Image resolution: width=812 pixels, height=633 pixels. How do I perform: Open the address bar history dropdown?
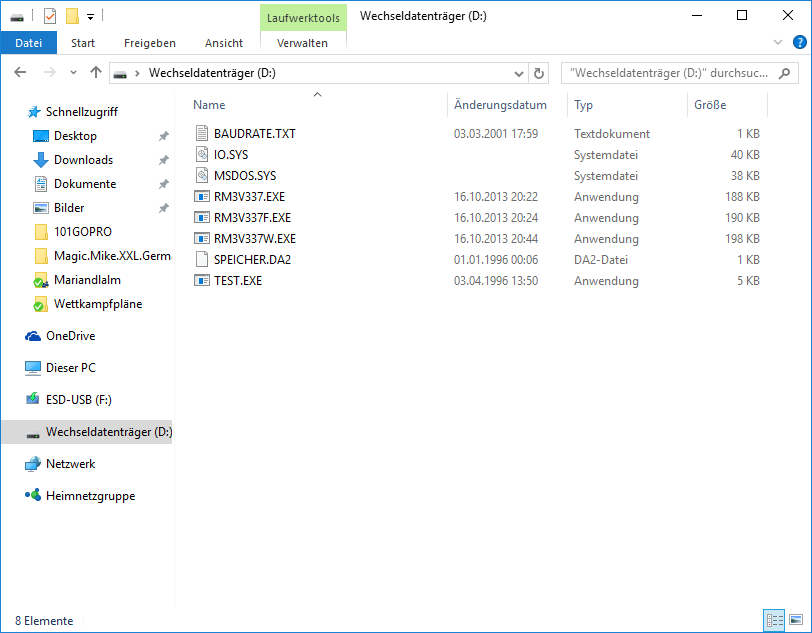(x=518, y=73)
